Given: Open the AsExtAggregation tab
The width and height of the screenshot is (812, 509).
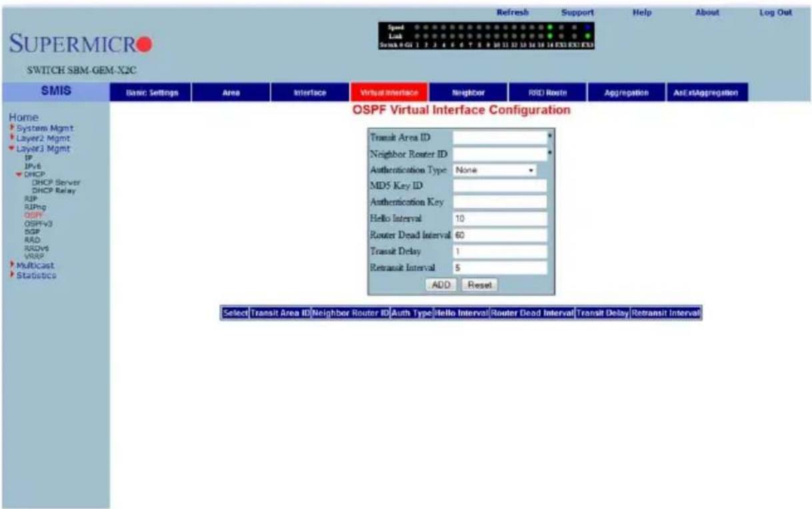Looking at the screenshot, I should tap(706, 94).
